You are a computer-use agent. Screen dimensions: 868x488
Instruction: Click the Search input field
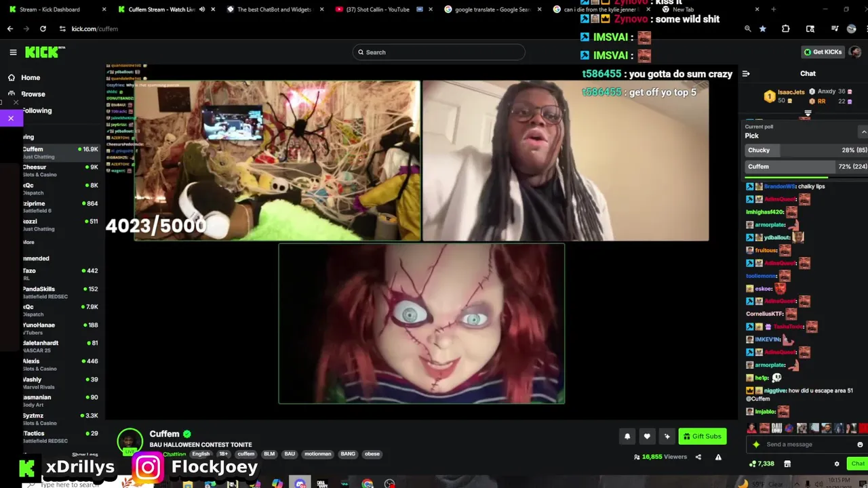(x=439, y=52)
